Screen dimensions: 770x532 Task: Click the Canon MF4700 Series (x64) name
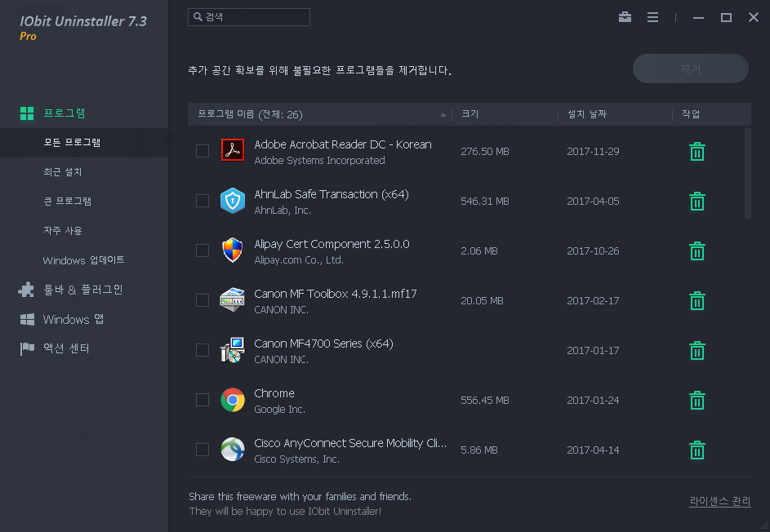[323, 344]
